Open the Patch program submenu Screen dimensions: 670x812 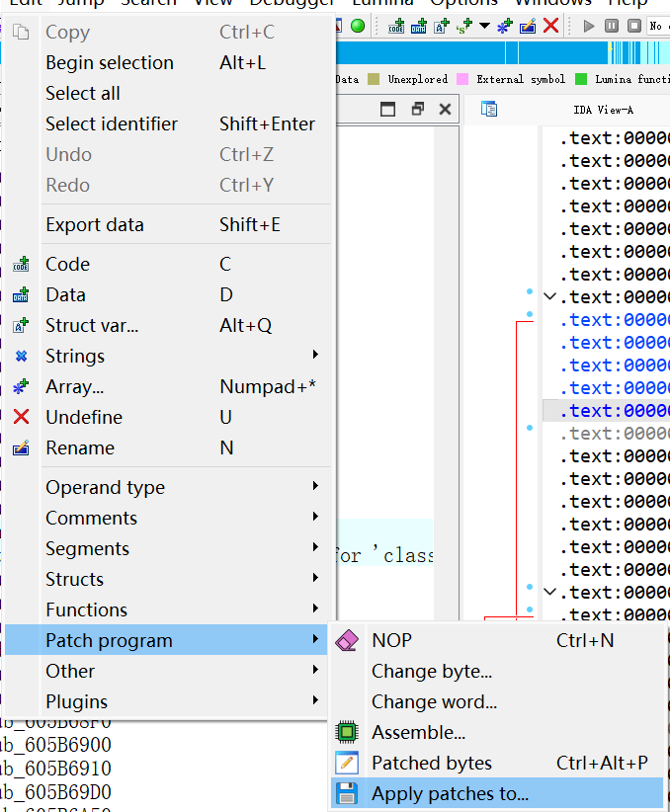point(166,640)
